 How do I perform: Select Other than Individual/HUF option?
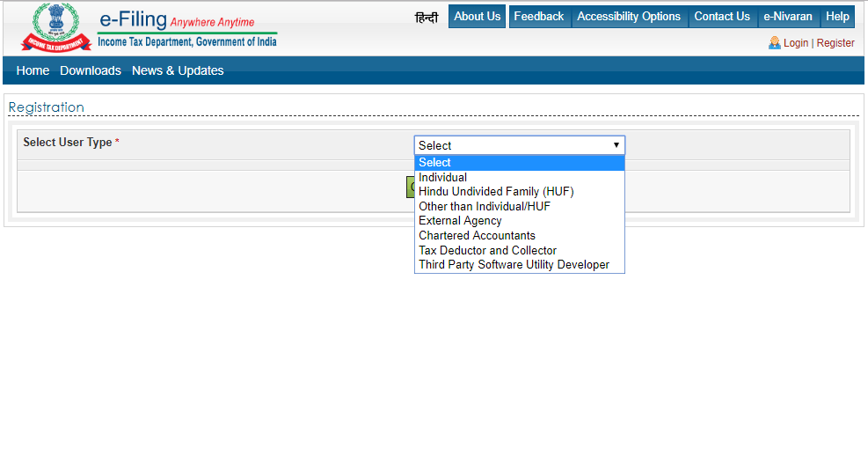pyautogui.click(x=520, y=206)
